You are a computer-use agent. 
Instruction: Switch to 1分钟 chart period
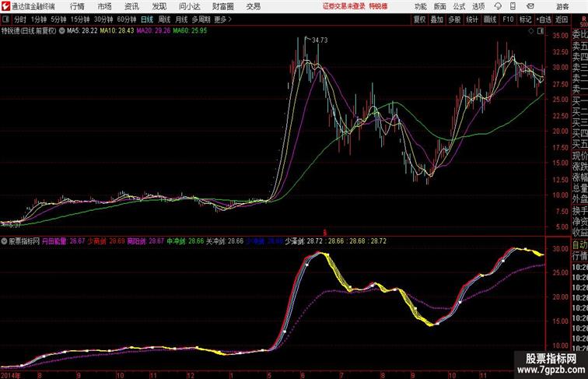(39, 19)
